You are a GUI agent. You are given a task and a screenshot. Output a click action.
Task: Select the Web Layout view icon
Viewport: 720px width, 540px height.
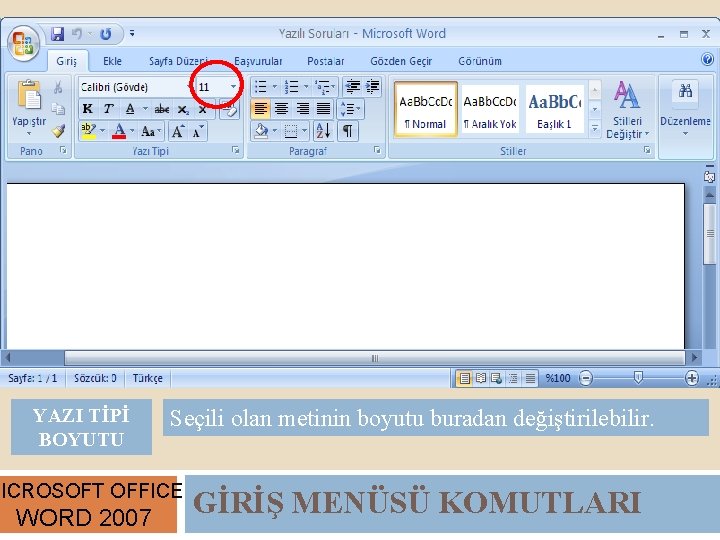497,378
